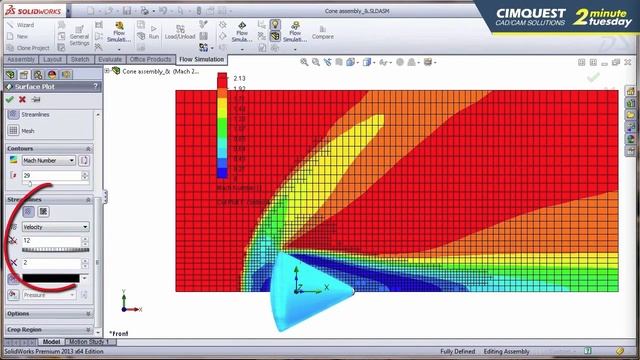The width and height of the screenshot is (640, 360).
Task: Expand the Cone assembly flyout tree node
Action: [x=107, y=71]
